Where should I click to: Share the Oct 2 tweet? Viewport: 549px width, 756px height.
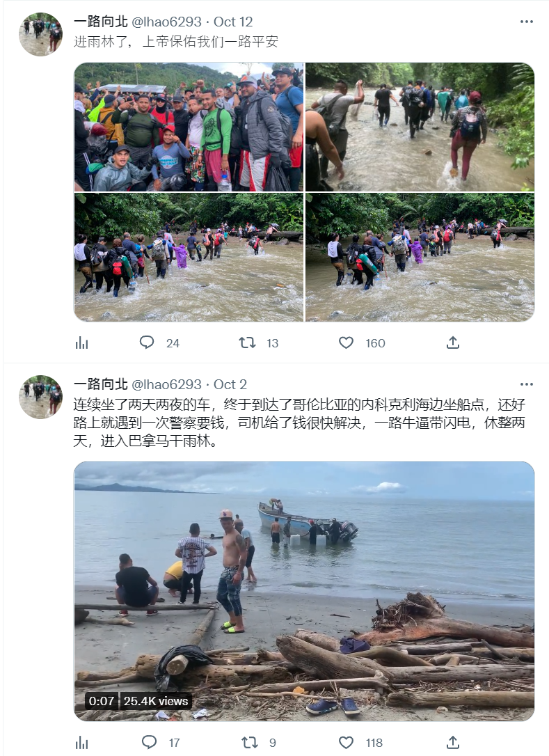tap(452, 743)
